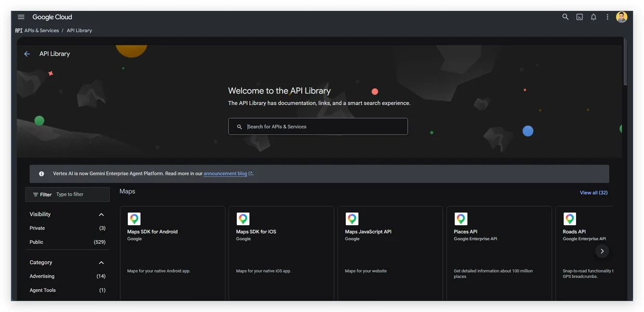Click the Filter icon label
The height and width of the screenshot is (312, 644).
42,195
